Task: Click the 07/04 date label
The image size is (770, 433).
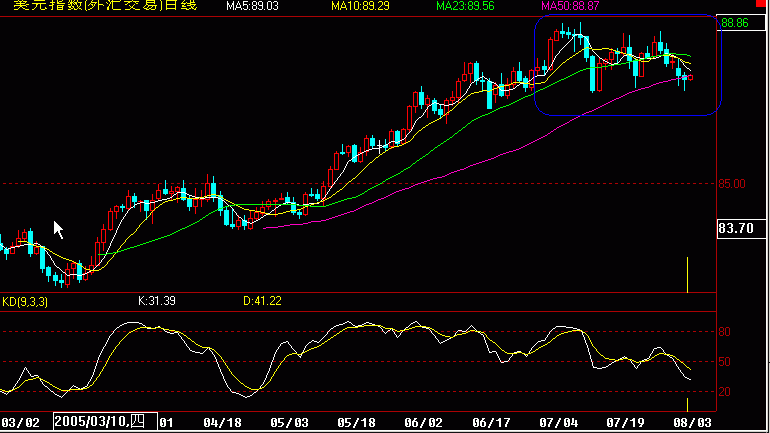Action: [558, 423]
